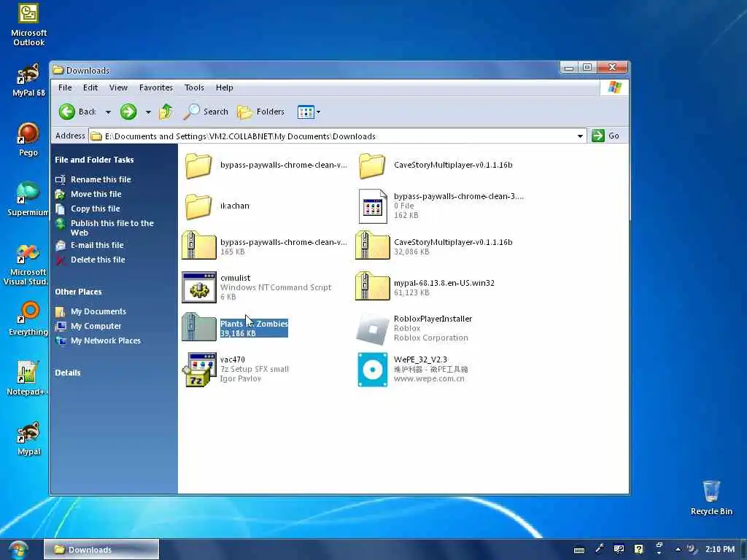The width and height of the screenshot is (747, 560).
Task: Click the Start orb button
Action: click(x=18, y=550)
